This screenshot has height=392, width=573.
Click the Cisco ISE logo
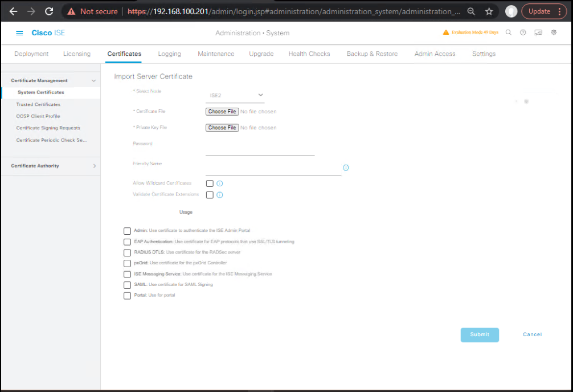[48, 33]
